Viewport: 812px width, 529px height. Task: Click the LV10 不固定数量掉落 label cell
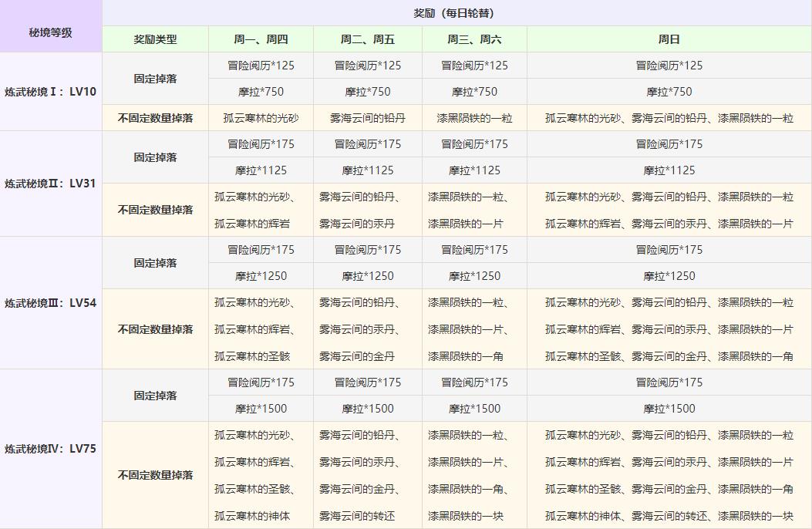coord(155,118)
